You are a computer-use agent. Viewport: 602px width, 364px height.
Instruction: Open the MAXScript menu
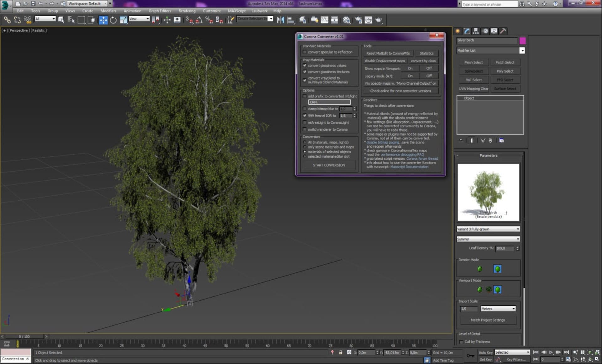coord(237,11)
